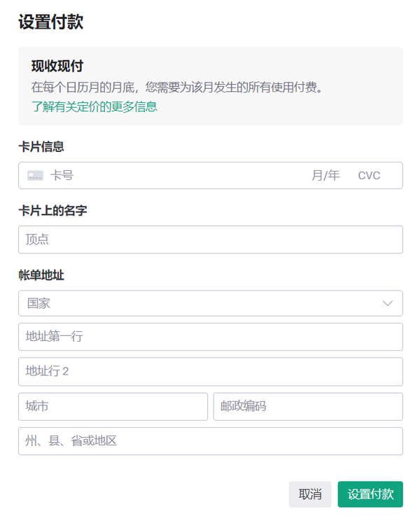Expand country list via chevron arrow
The image size is (420, 523).
[388, 303]
